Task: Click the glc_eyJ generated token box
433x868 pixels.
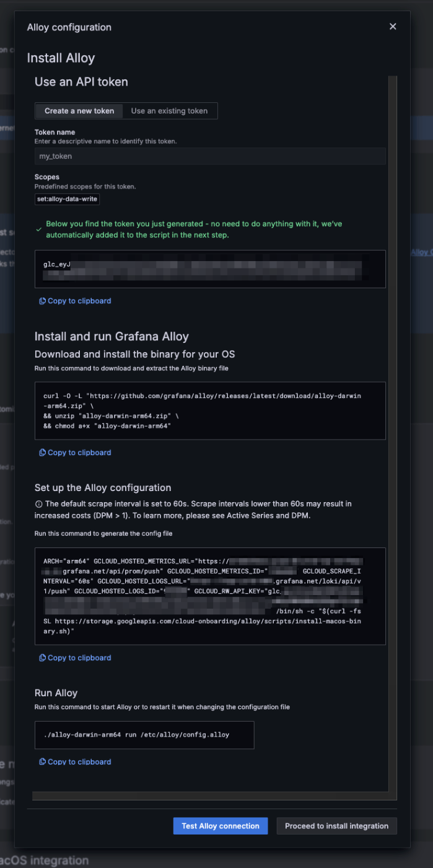Action: pyautogui.click(x=210, y=269)
